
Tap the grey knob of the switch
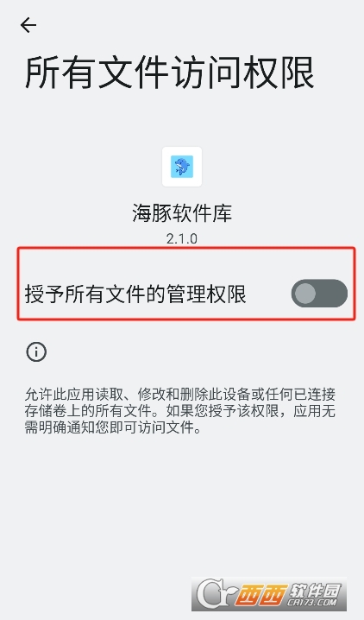tap(305, 294)
